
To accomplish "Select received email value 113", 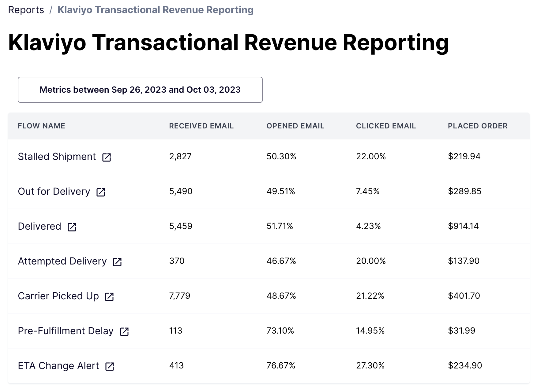I will [x=176, y=331].
